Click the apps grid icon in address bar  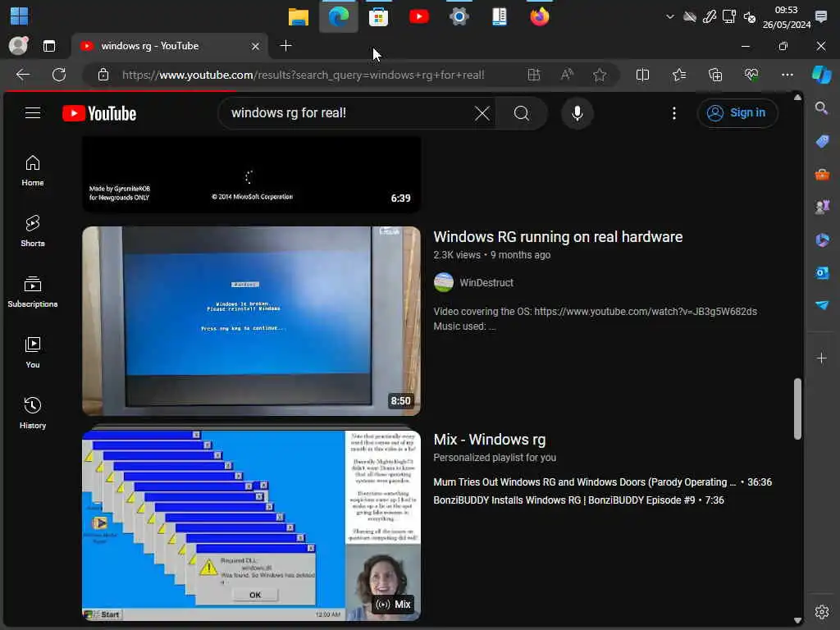533,75
